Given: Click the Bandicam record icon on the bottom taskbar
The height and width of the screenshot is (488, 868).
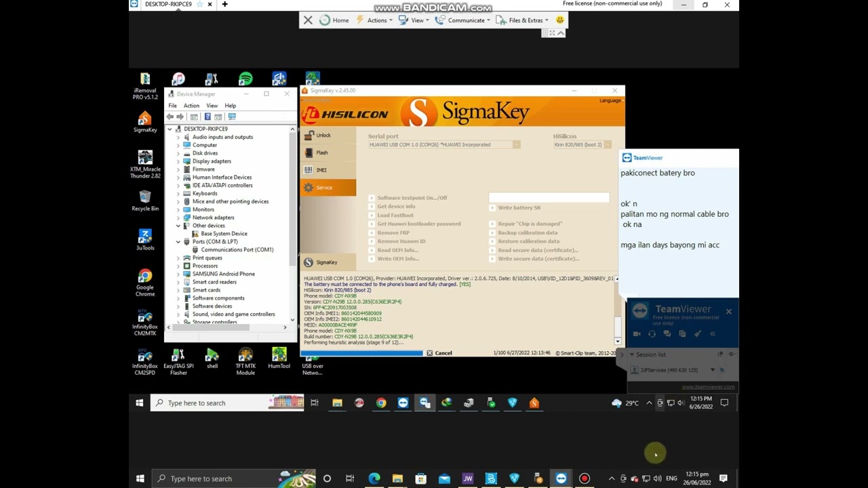Looking at the screenshot, I should tap(585, 479).
